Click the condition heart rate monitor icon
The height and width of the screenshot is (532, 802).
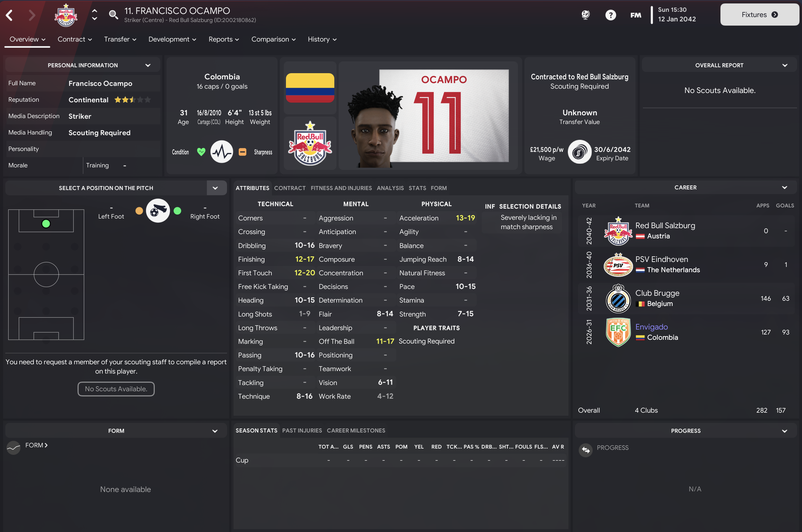pyautogui.click(x=222, y=152)
